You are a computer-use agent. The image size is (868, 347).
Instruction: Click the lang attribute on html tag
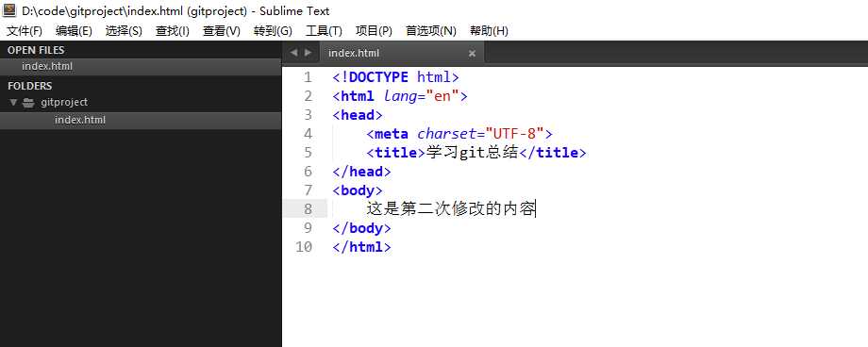click(x=400, y=96)
